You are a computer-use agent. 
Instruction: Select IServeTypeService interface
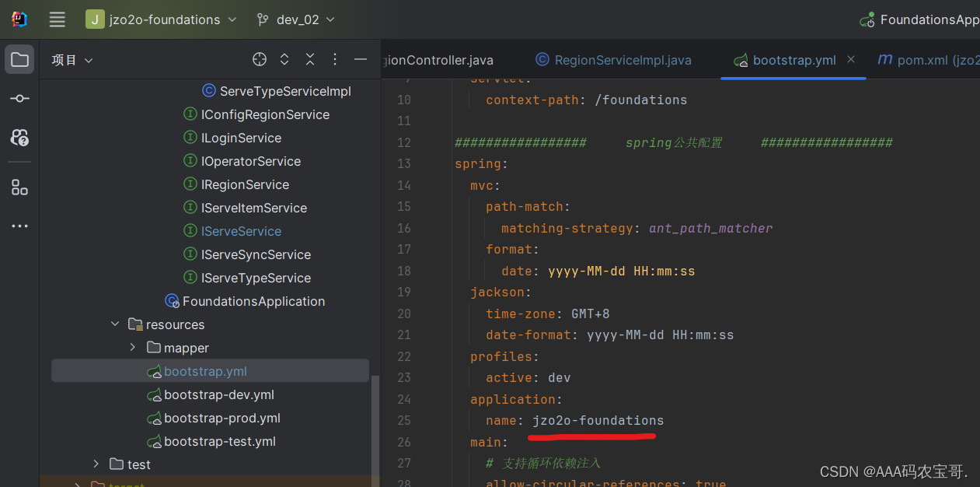[x=256, y=278]
